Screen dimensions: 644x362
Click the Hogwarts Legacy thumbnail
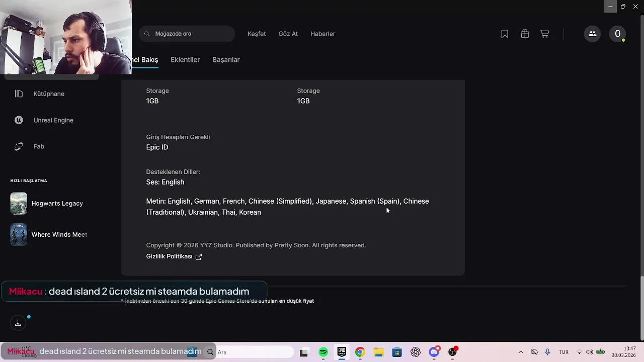click(x=19, y=204)
